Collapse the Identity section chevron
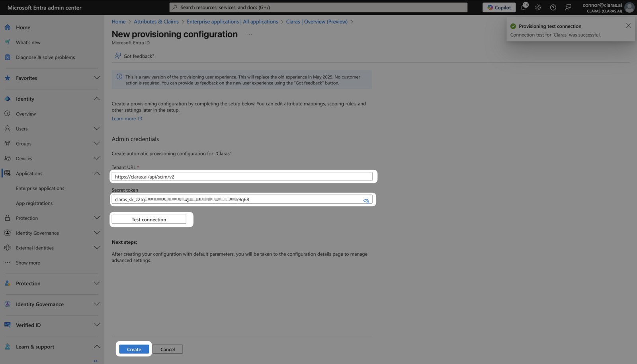637x364 pixels. tap(97, 99)
